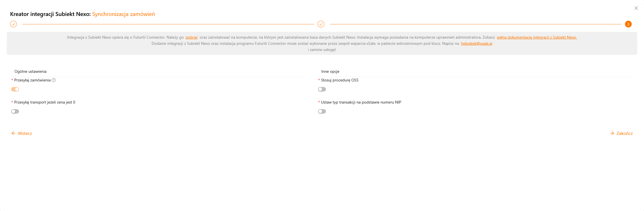Click the step 3 circle indicator
644x211 pixels.
point(628,24)
